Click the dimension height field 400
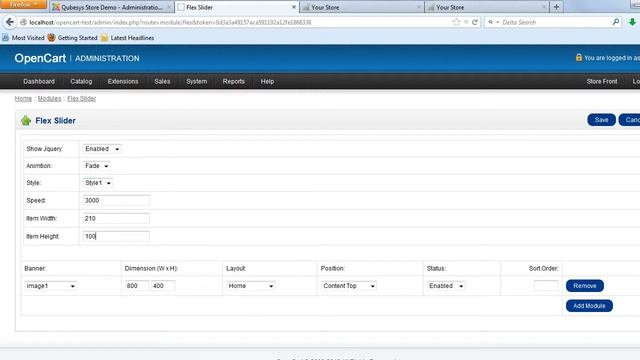Screen dimensions: 640x360 point(163,286)
